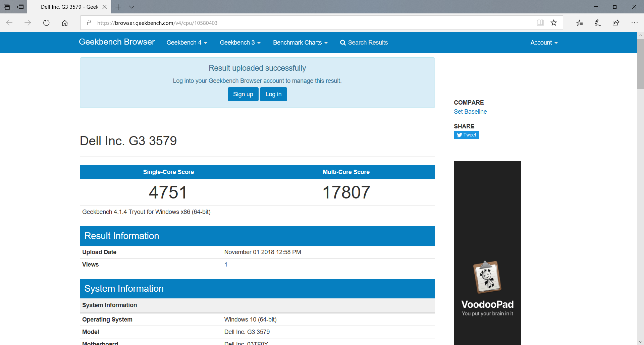The image size is (644, 345).
Task: Click the page vertical scrollbar thumb
Action: pyautogui.click(x=641, y=64)
